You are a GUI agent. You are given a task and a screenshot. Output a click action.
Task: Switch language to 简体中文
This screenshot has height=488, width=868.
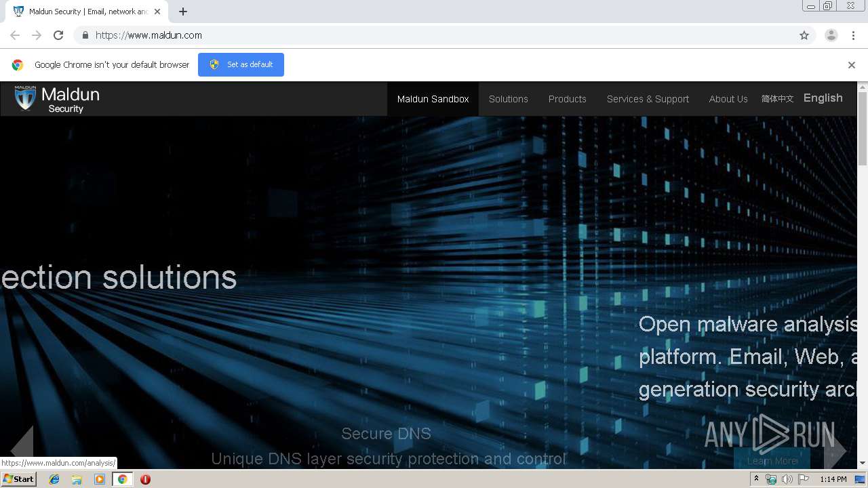pos(777,99)
